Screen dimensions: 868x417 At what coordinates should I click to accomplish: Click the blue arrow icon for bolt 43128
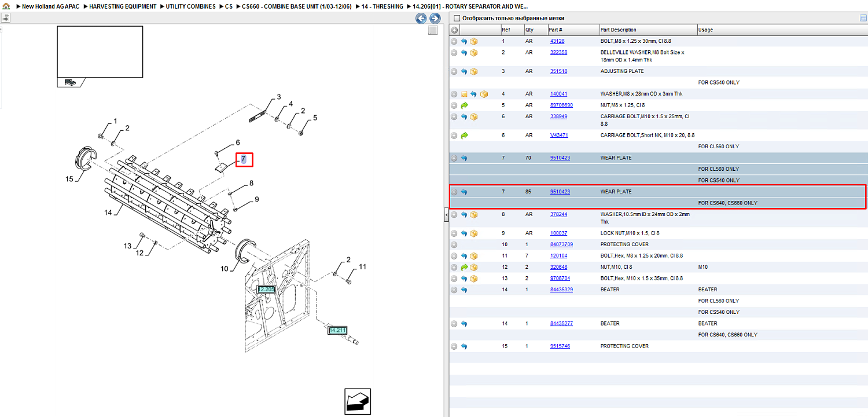(x=464, y=42)
